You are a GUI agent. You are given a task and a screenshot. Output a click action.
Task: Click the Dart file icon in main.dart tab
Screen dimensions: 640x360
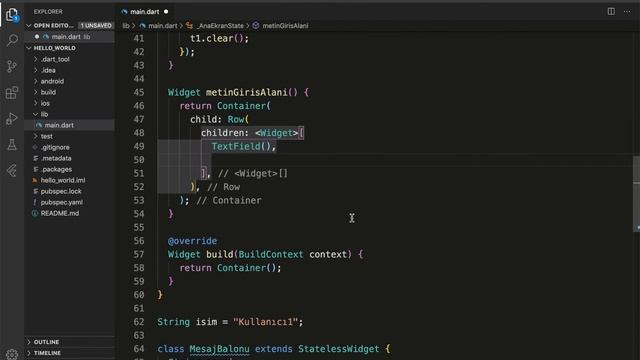124,12
